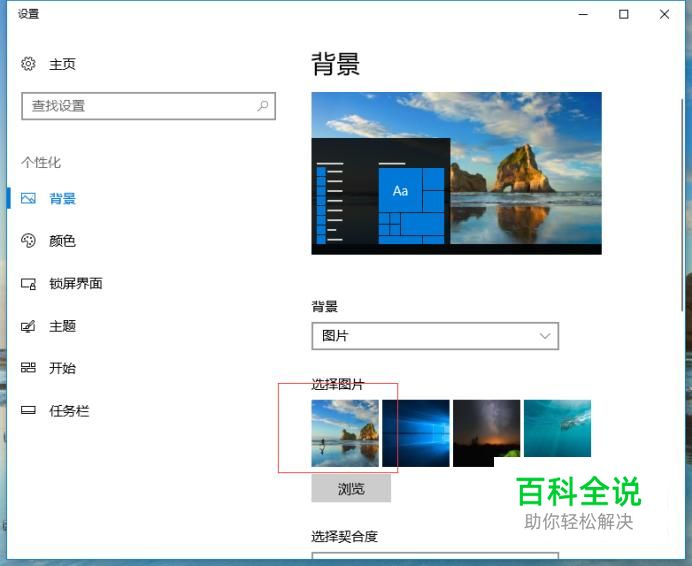Open 任务栏 settings page
The height and width of the screenshot is (566, 692).
(x=69, y=411)
